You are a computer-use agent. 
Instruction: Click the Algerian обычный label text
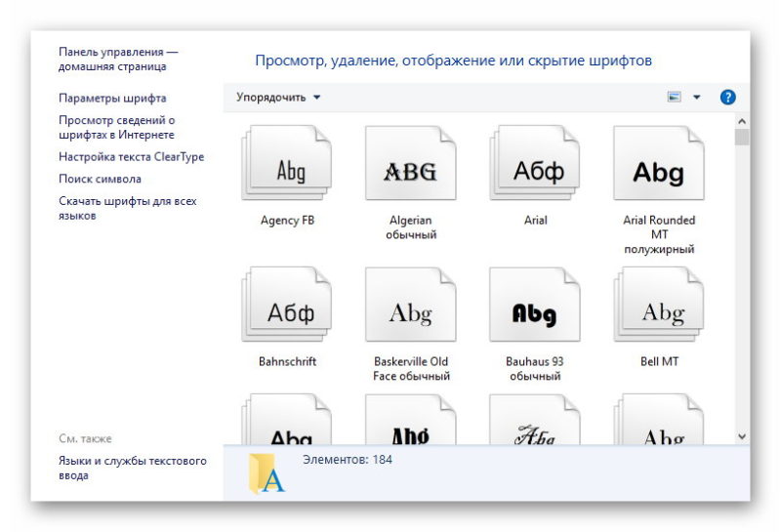tap(411, 227)
